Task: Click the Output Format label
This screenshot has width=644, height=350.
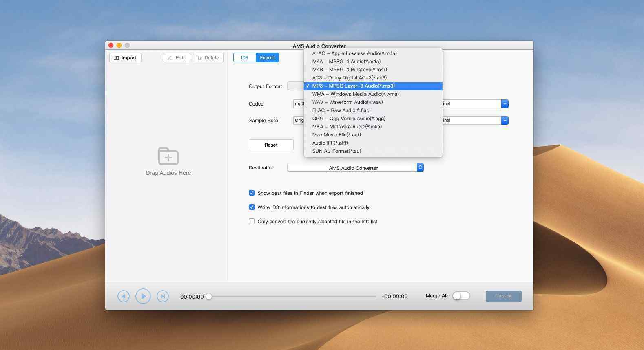Action: [265, 86]
